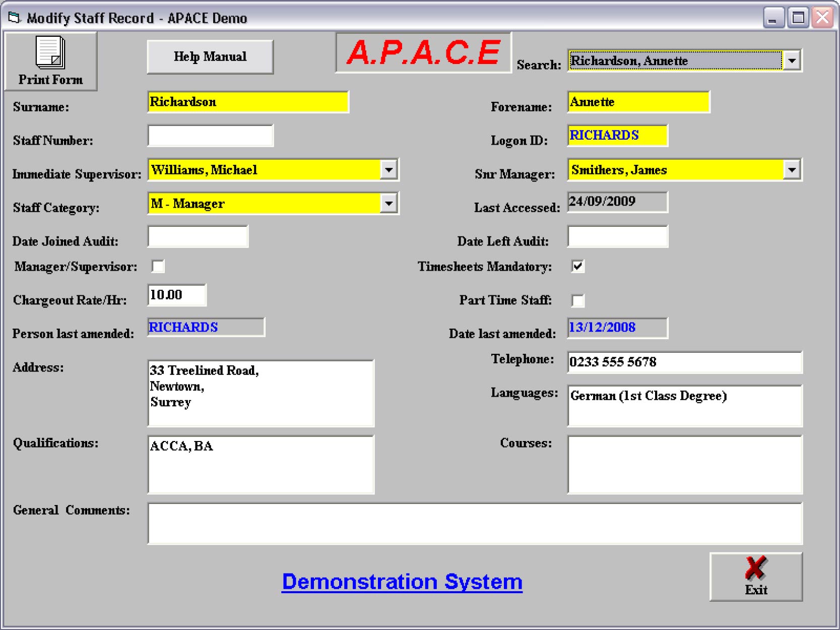840x630 pixels.
Task: Click the Staff Number input field
Action: coord(211,136)
